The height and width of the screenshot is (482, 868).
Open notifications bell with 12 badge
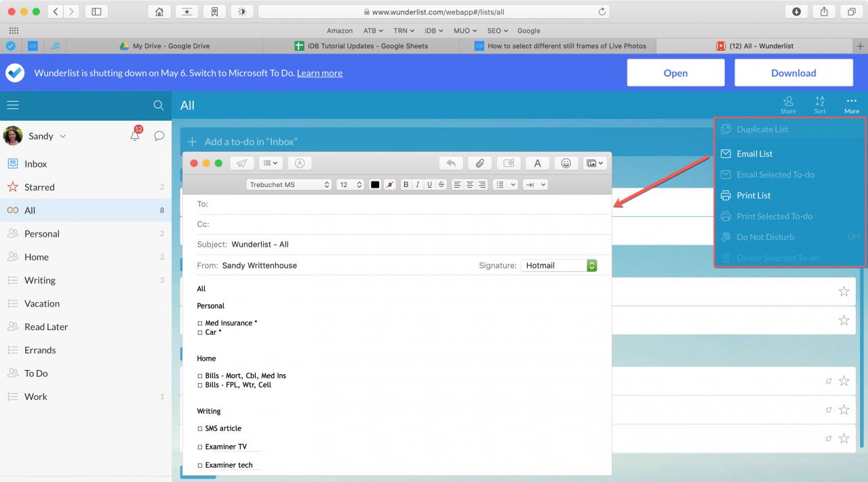pyautogui.click(x=136, y=134)
